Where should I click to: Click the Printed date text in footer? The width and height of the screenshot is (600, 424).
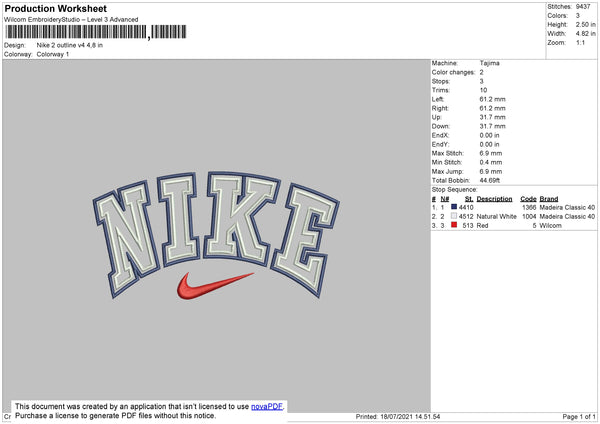(398, 416)
